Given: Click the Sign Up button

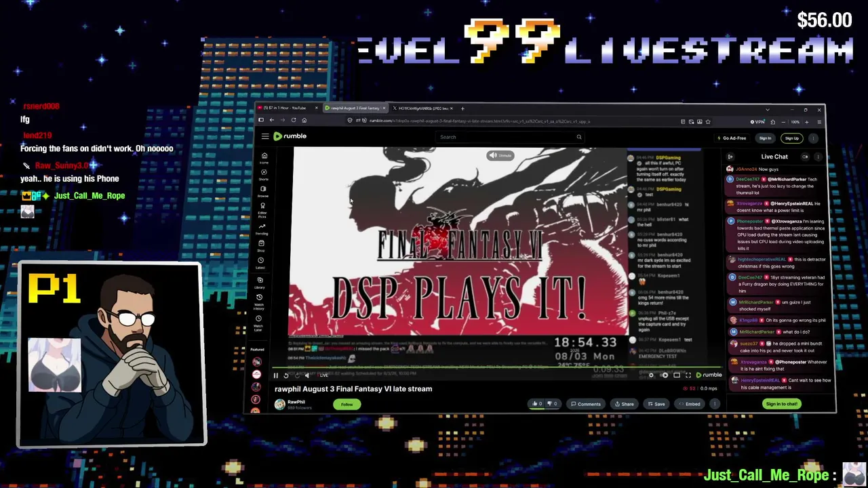Looking at the screenshot, I should [792, 138].
